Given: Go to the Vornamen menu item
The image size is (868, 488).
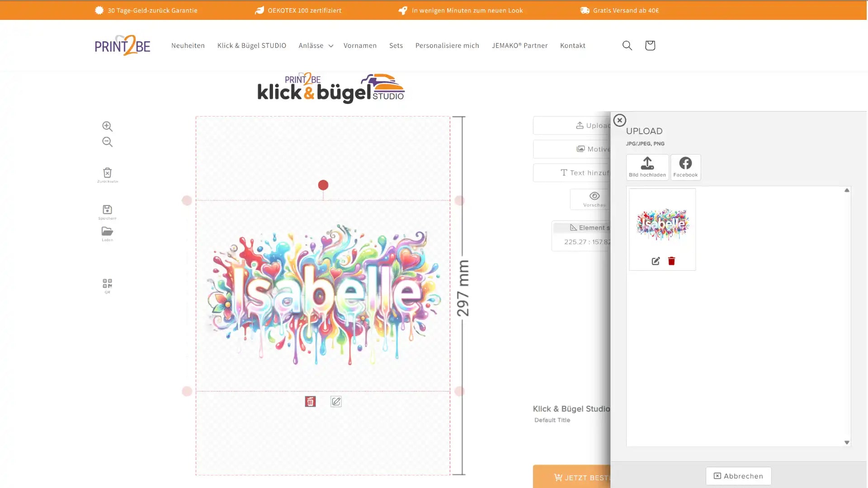Looking at the screenshot, I should pos(360,45).
